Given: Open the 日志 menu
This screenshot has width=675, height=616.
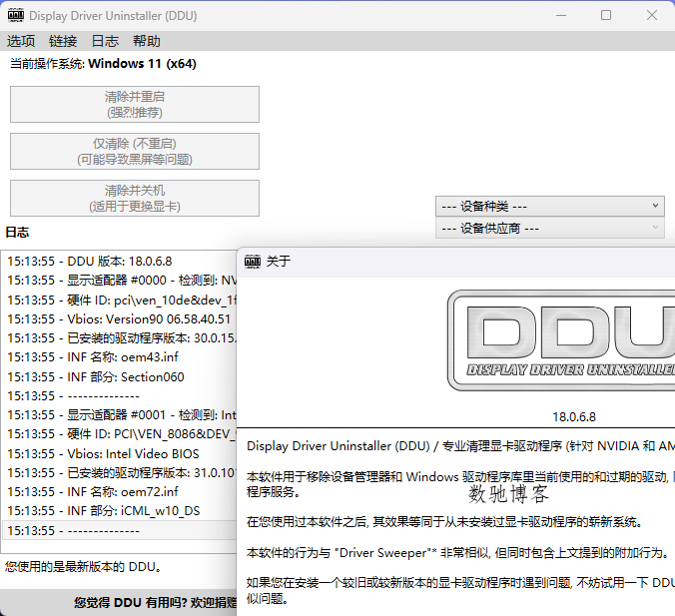Looking at the screenshot, I should 105,41.
